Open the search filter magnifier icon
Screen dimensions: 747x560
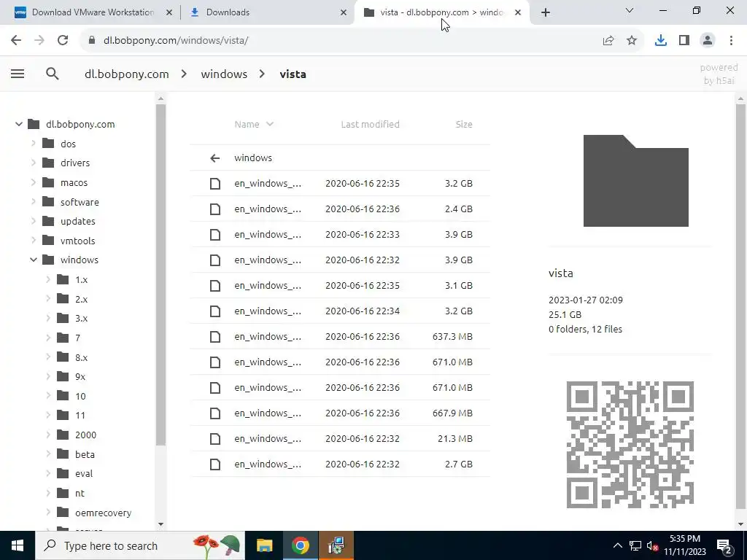coord(53,74)
